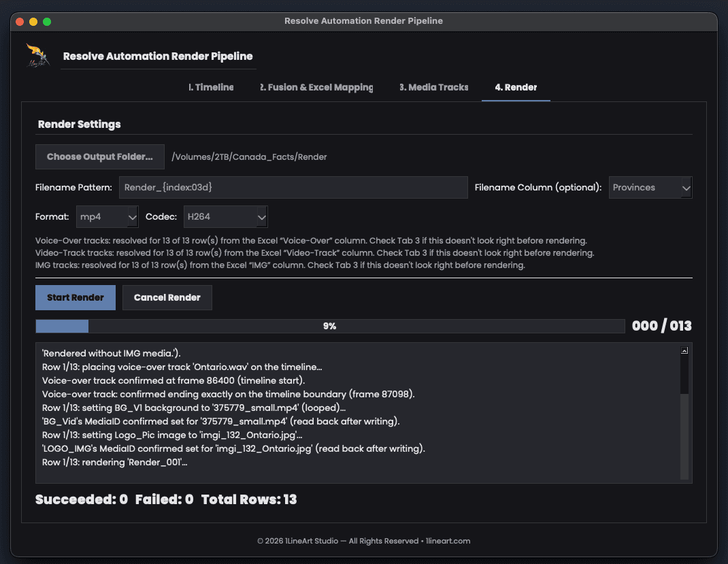
Task: Click the yellow minimize window button
Action: click(33, 21)
